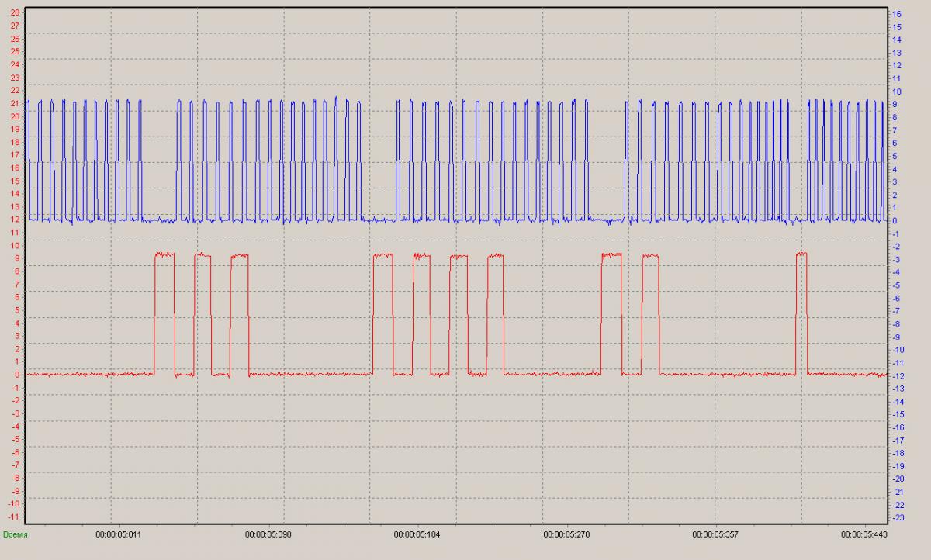Select time label 00:00:05:011
This screenshot has width=931, height=560.
(x=119, y=534)
